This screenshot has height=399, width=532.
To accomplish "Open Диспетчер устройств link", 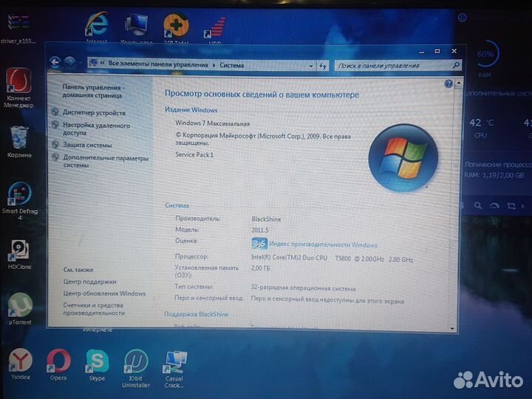I will pyautogui.click(x=94, y=112).
